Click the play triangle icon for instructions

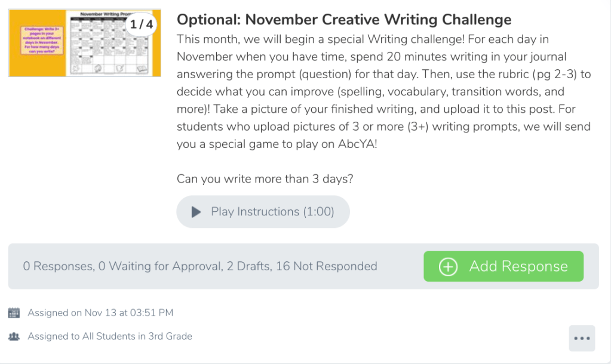pyautogui.click(x=196, y=212)
